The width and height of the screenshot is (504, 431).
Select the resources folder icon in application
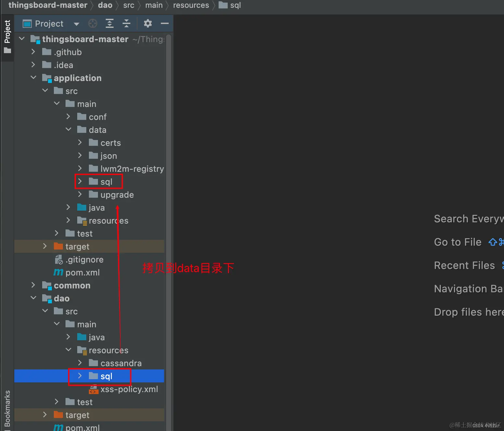[x=82, y=221]
